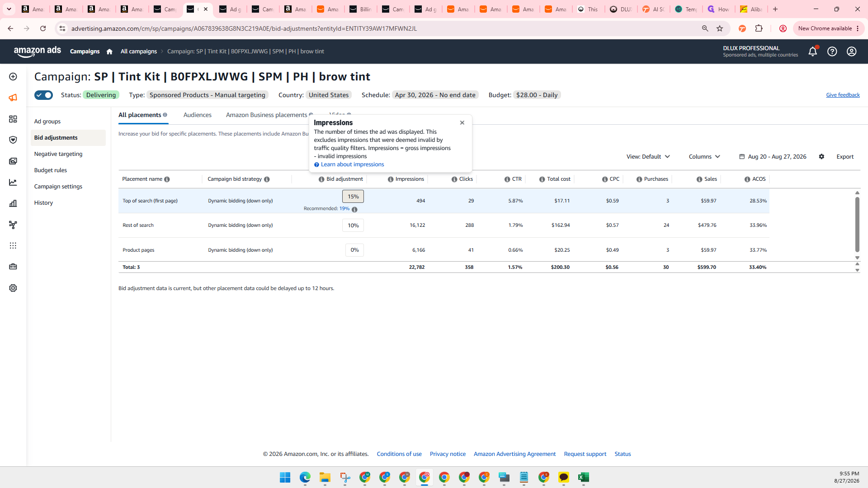Open the bar chart reports sidebar icon
Image resolution: width=868 pixels, height=488 pixels.
point(13,203)
